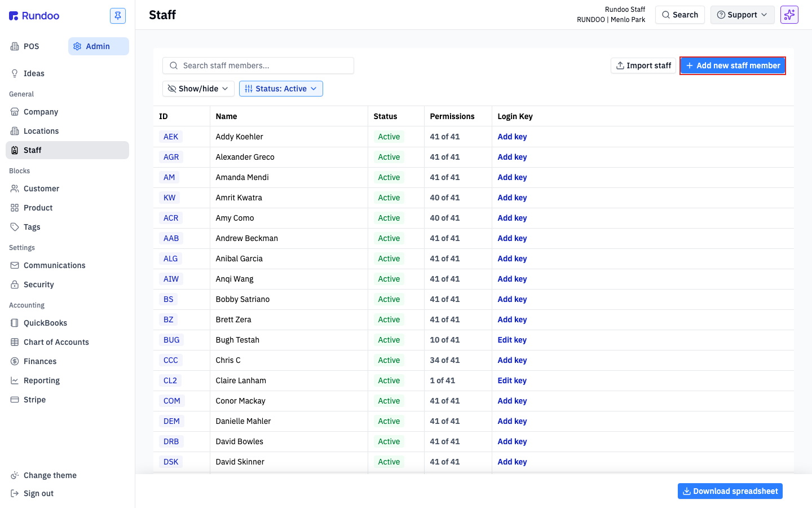Click the Staff badge icon

[x=15, y=150]
